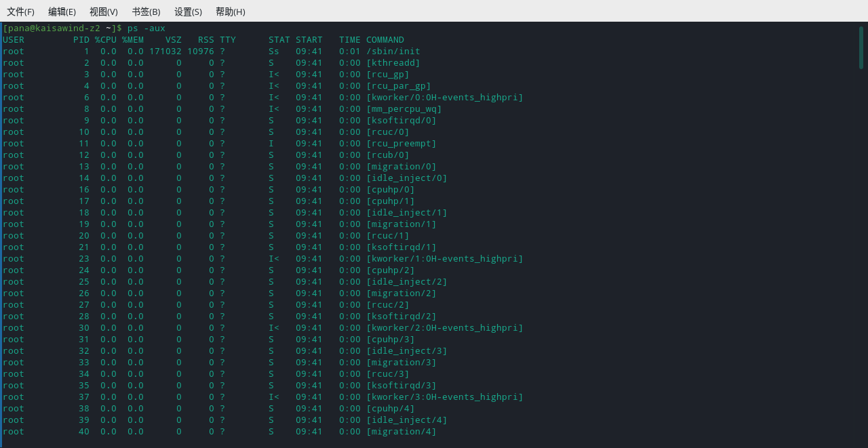Click the RSS column header
Screen dimensions: 868x448
click(206, 39)
